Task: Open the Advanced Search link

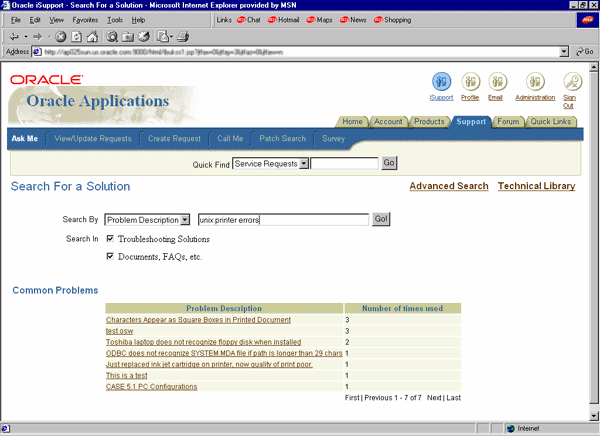Action: (x=449, y=186)
